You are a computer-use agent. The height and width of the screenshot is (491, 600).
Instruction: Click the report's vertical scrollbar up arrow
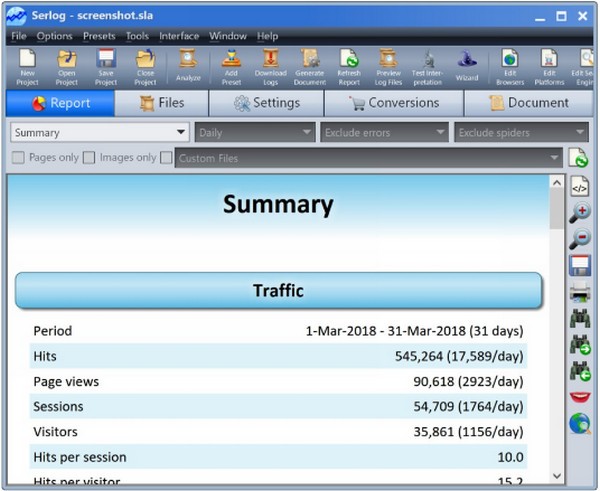tap(555, 183)
